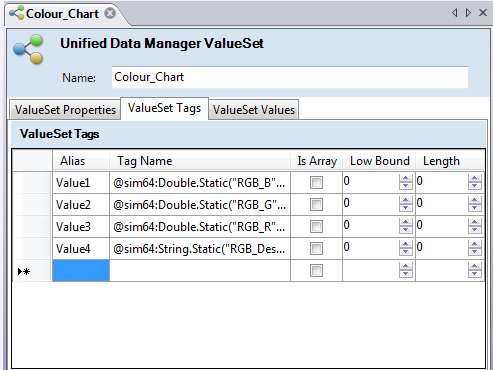Select Value1 row via its row header
This screenshot has height=370, width=493.
tap(32, 182)
